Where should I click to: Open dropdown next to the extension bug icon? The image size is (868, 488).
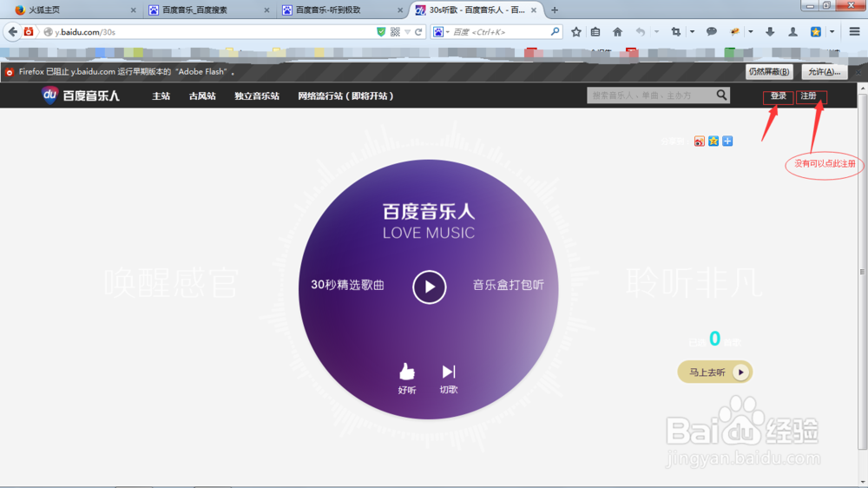(x=751, y=32)
